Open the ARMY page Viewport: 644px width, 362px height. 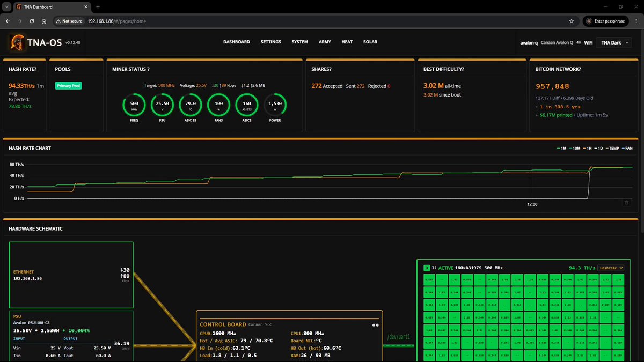[325, 42]
